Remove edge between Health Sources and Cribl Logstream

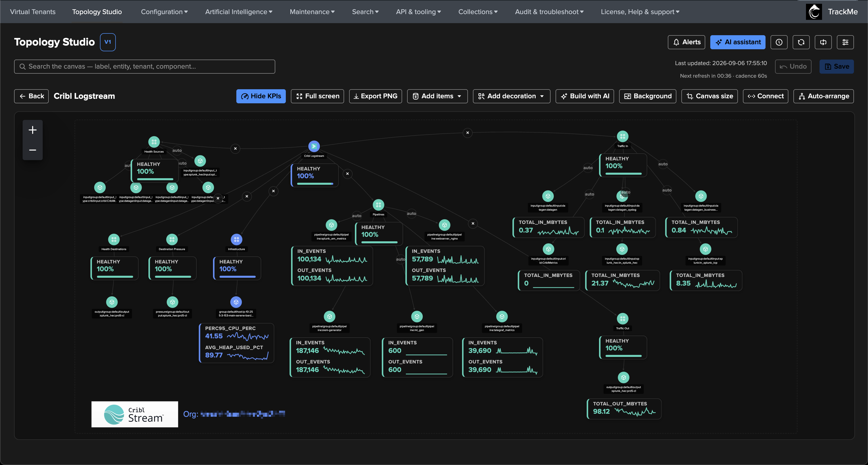(235, 148)
